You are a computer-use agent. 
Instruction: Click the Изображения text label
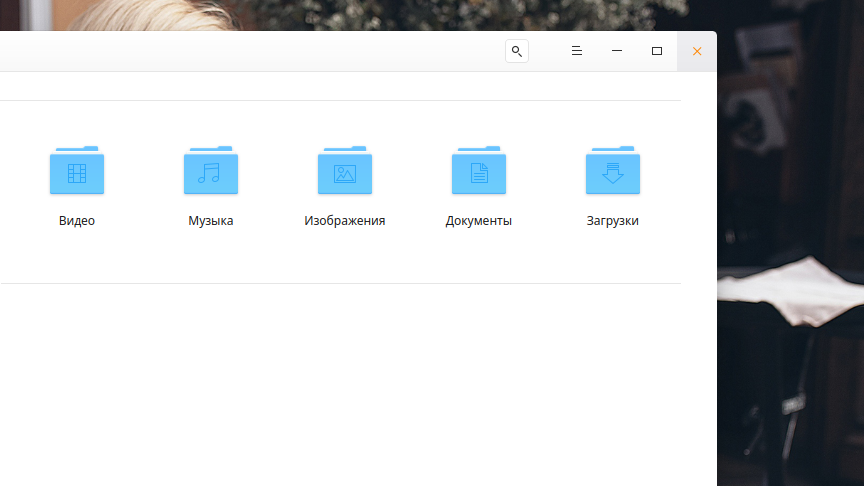tap(345, 221)
